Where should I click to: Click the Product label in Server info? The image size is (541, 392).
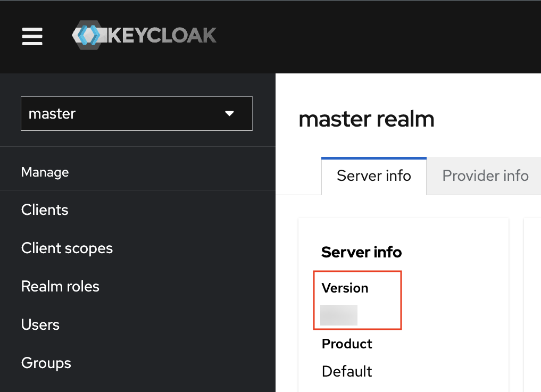[x=346, y=344]
